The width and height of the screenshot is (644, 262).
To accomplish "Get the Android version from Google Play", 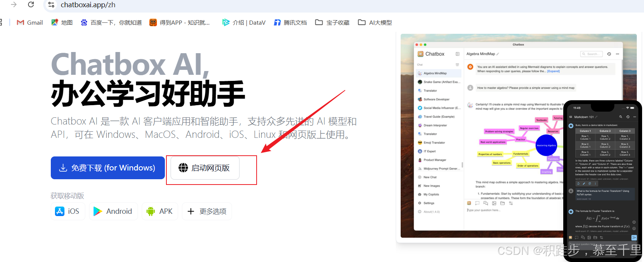I will (113, 211).
